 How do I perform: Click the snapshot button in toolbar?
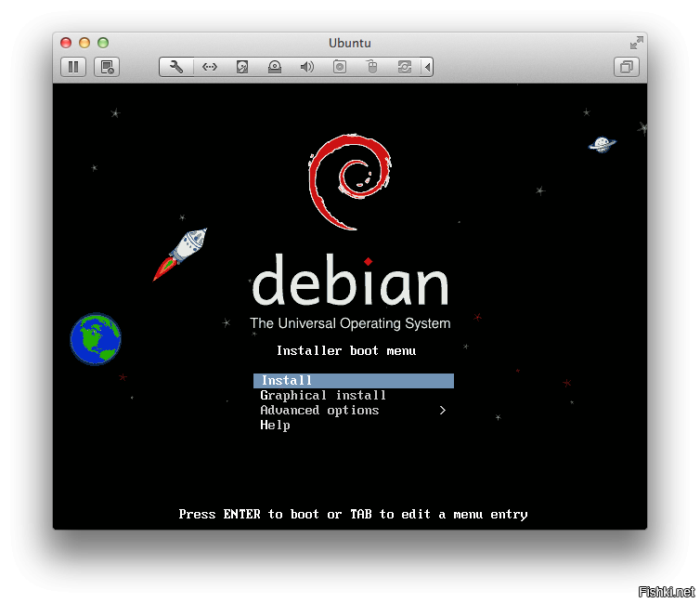point(107,67)
